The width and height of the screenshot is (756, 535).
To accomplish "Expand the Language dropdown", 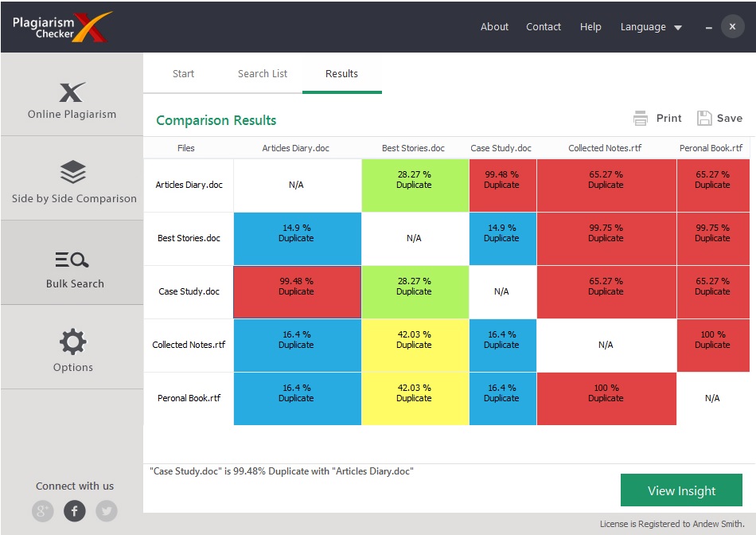I will (x=651, y=27).
